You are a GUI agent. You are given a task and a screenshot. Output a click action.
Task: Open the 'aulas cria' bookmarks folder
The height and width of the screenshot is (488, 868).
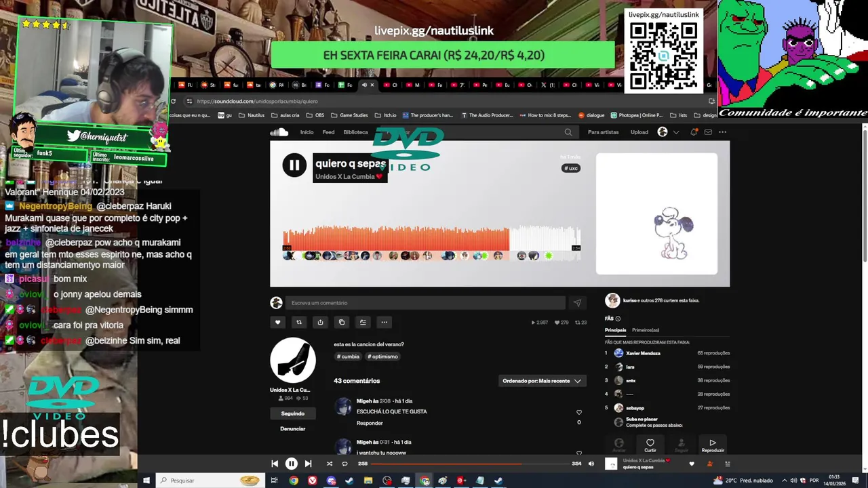pyautogui.click(x=284, y=115)
